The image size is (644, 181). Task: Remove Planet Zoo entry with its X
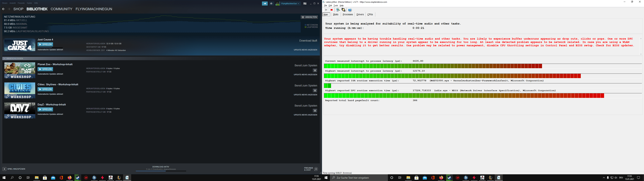pos(315,71)
